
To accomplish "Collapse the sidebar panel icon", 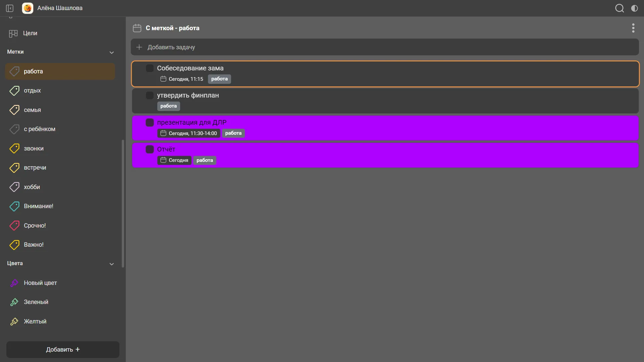I will [x=10, y=8].
